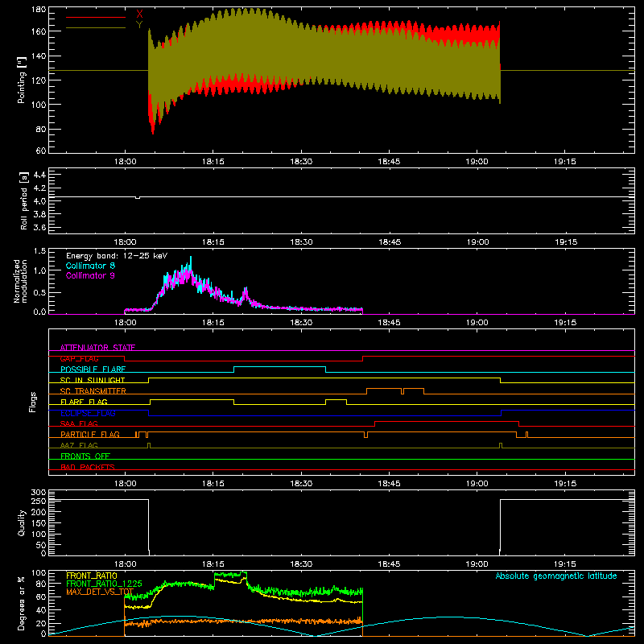Click the 18:45 tick label under modulation plot
The image size is (644, 644).
pyautogui.click(x=389, y=323)
